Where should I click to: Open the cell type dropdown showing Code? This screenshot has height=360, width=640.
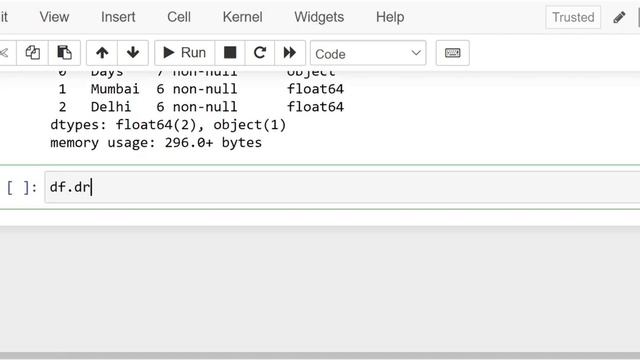[x=368, y=53]
